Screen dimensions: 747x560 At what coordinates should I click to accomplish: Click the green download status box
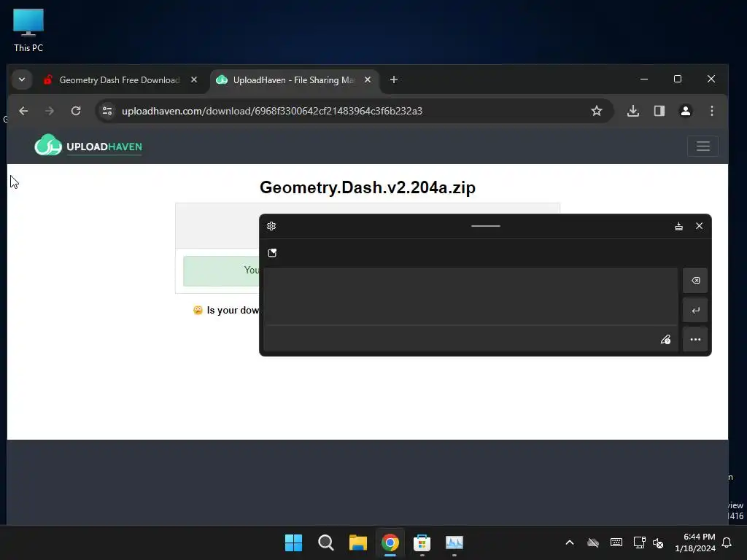click(221, 271)
